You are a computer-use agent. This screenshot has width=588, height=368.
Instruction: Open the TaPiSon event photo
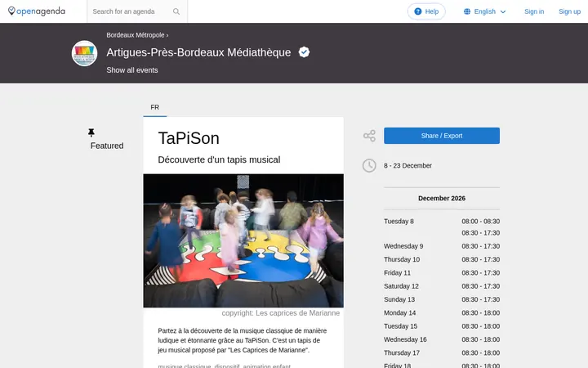243,240
